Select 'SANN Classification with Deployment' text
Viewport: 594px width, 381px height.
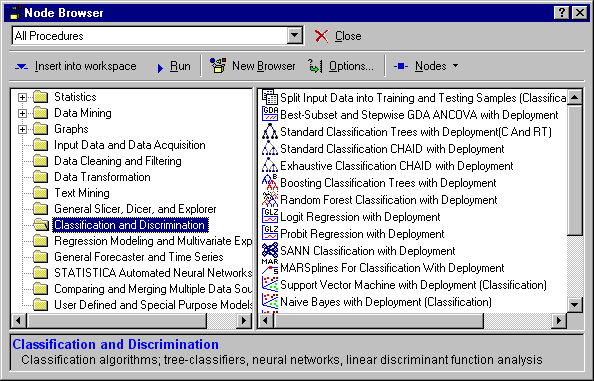click(x=368, y=251)
